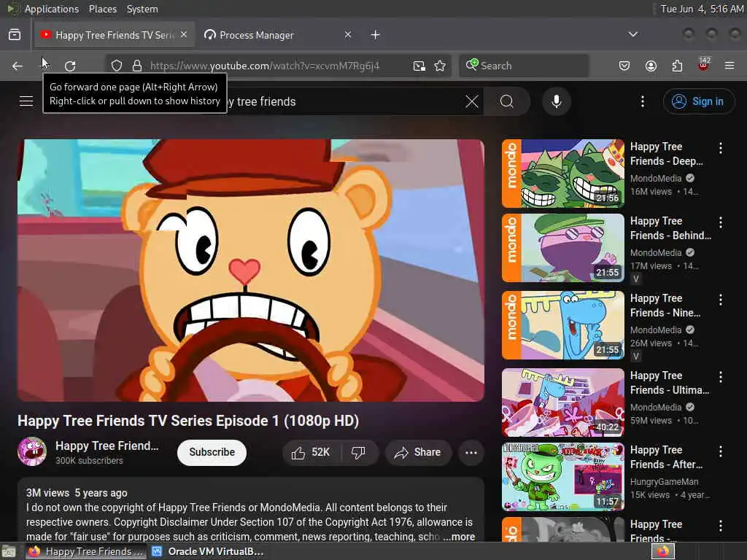Focus the URL address bar
Screen dimensions: 747x560
point(264,66)
